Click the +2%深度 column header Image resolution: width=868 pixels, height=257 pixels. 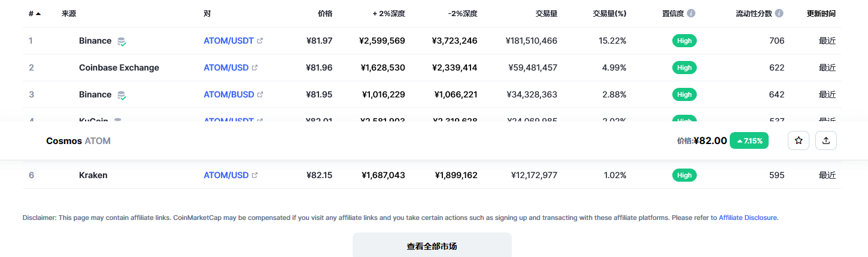389,13
